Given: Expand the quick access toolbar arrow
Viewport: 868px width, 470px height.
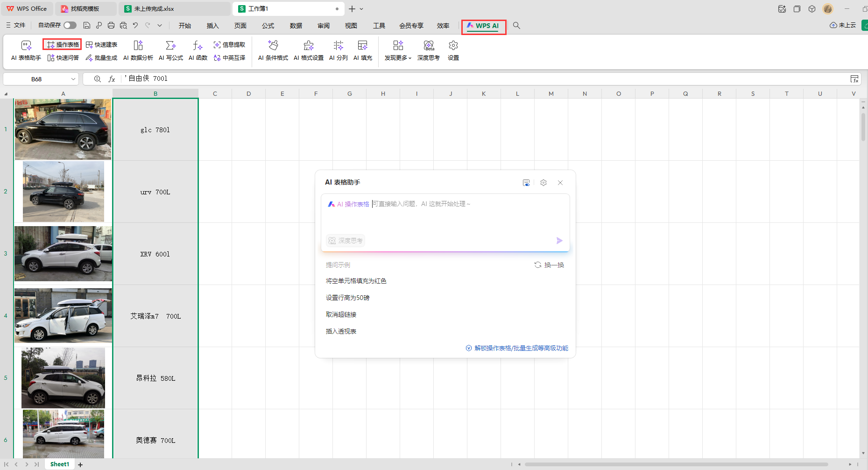Looking at the screenshot, I should click(x=160, y=25).
